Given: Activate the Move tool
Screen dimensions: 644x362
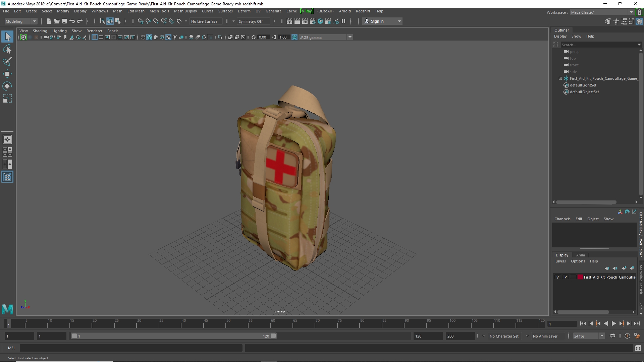Looking at the screenshot, I should [7, 74].
